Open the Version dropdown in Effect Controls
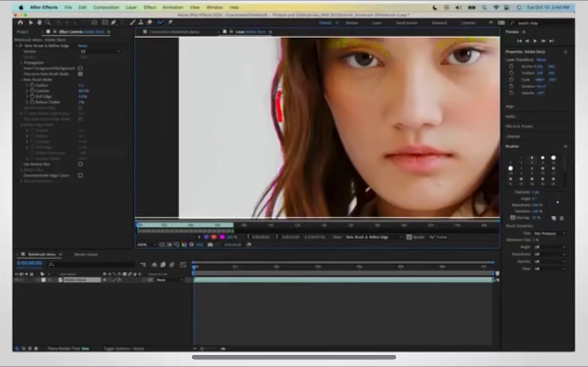 100,52
